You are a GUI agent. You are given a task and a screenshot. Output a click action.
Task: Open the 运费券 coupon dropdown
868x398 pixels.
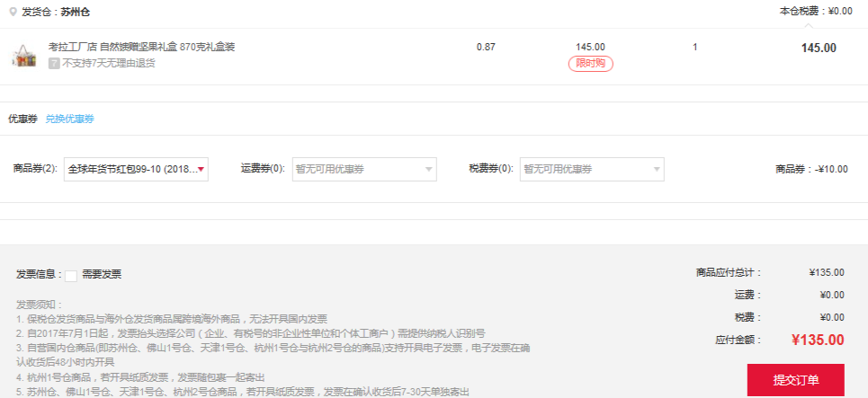coord(364,169)
